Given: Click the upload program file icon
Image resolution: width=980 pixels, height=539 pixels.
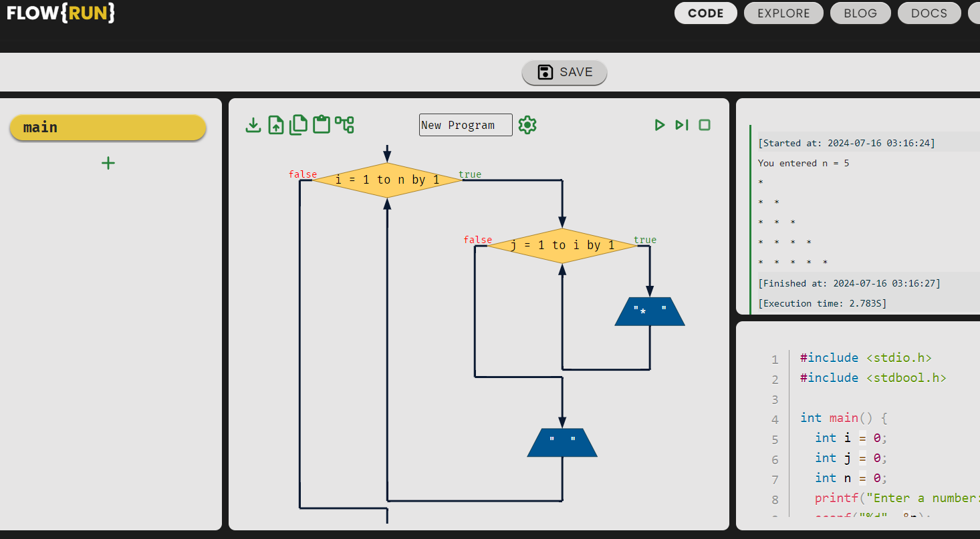Looking at the screenshot, I should click(x=276, y=124).
